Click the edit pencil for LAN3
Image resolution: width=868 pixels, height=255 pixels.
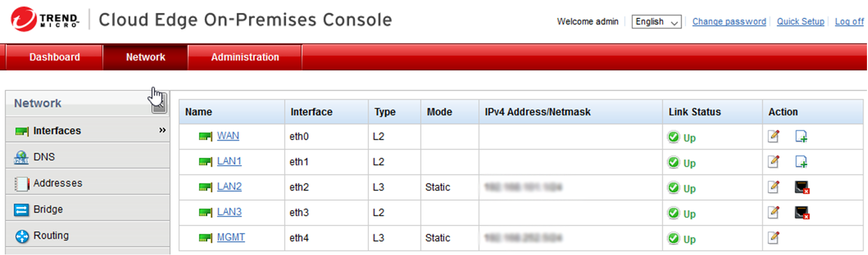tap(773, 213)
